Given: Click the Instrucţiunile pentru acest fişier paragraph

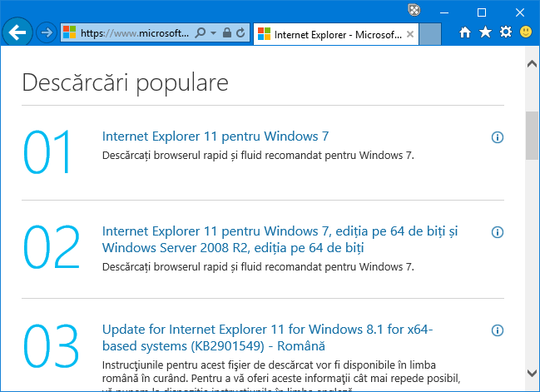Looking at the screenshot, I should coord(281,375).
